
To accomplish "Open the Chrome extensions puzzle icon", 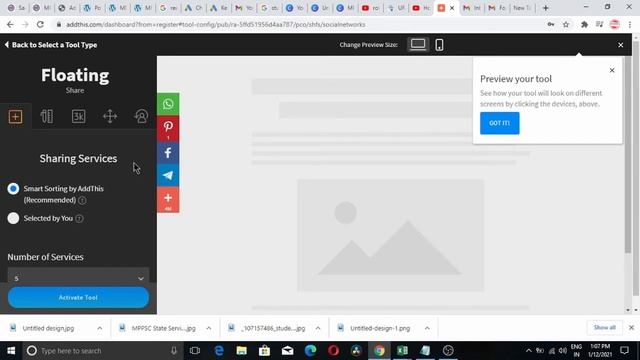I will point(584,24).
